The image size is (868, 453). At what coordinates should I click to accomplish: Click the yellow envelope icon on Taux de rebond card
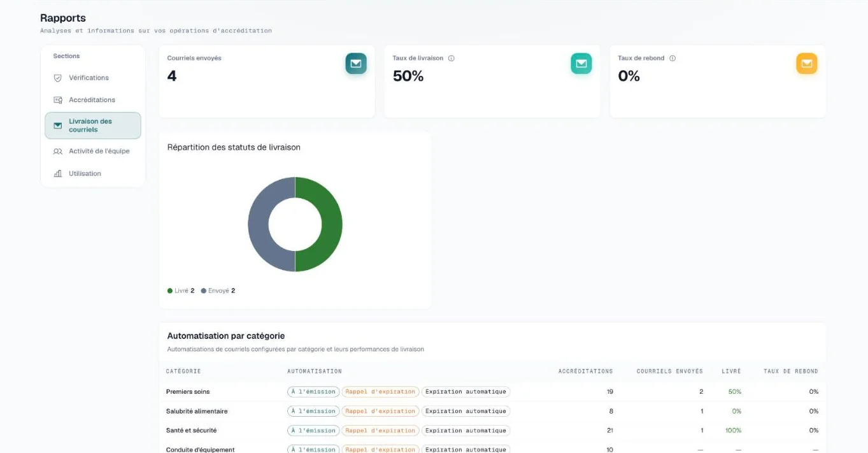(x=806, y=64)
